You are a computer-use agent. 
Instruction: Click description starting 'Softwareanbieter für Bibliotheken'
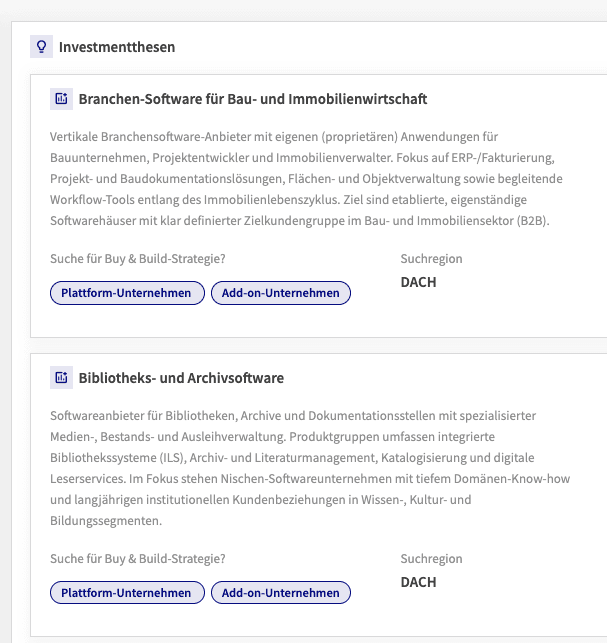coord(310,468)
